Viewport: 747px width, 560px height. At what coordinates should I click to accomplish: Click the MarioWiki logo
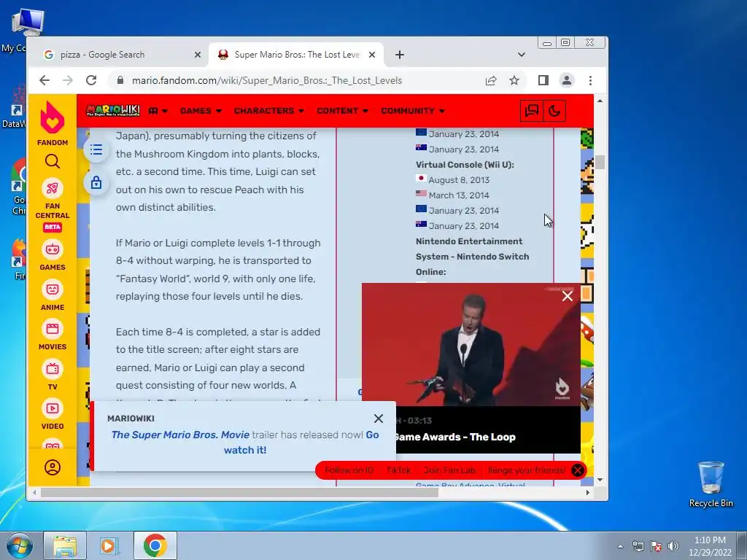(113, 111)
